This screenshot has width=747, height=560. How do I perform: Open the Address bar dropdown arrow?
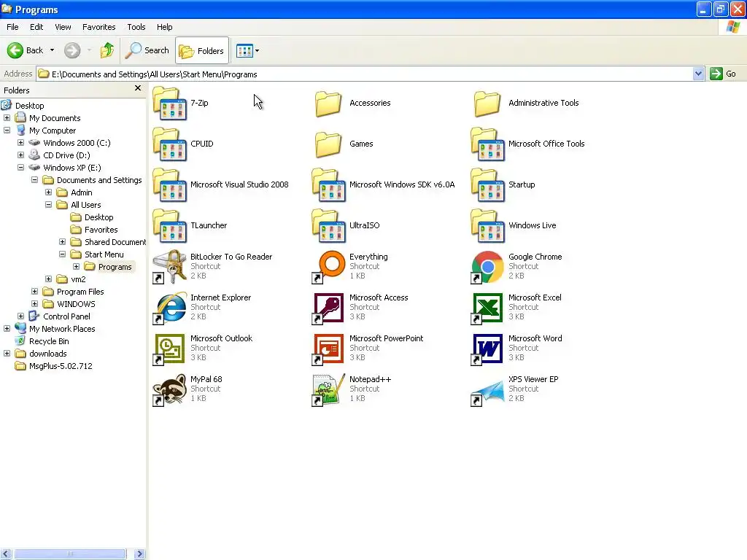[698, 74]
